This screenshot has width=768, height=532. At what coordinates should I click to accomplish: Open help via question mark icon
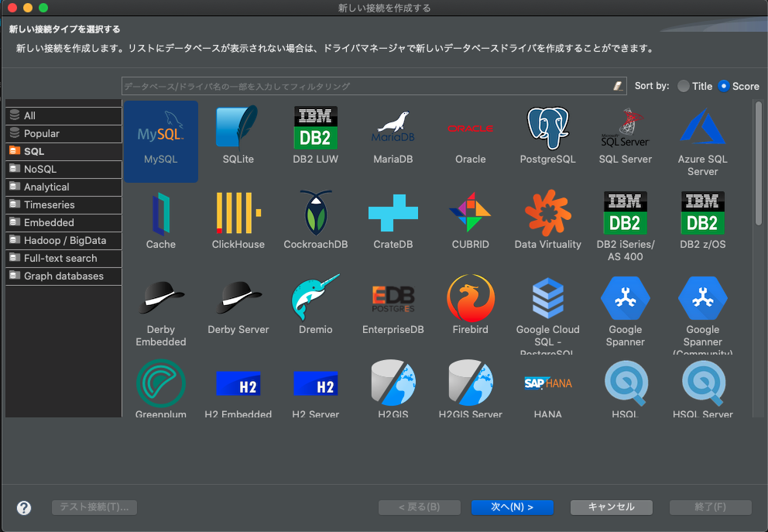24,508
